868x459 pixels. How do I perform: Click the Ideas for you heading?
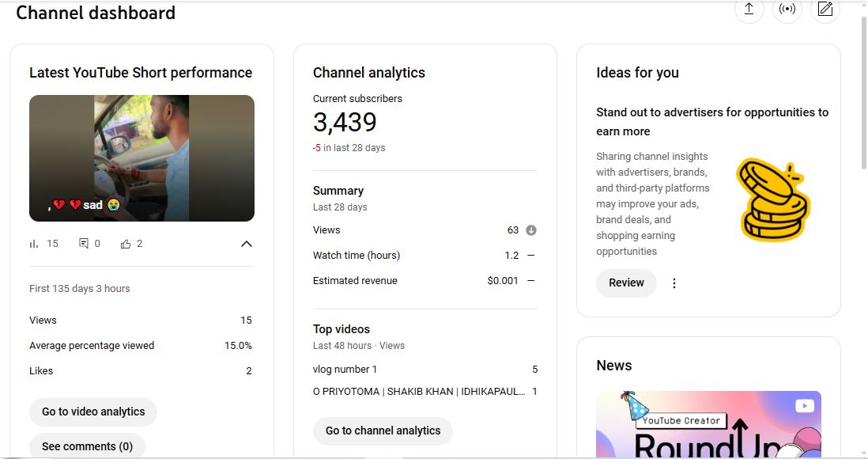coord(637,73)
